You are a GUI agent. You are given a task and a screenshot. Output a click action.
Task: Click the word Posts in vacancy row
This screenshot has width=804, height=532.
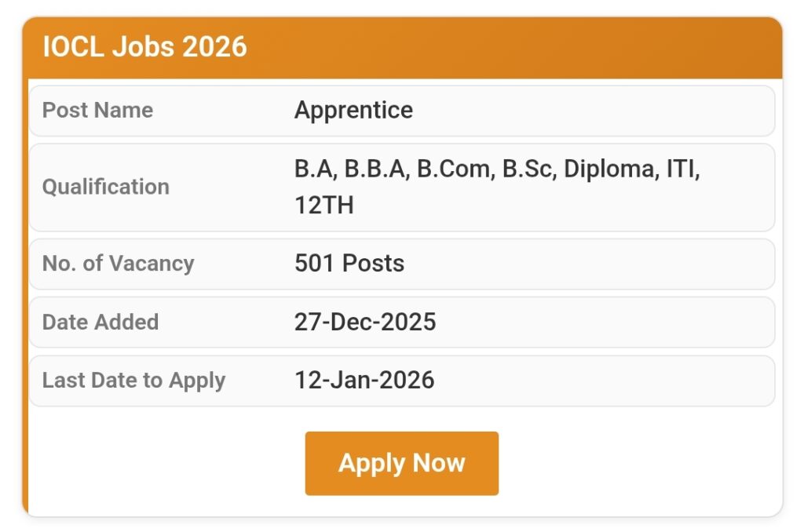point(374,263)
